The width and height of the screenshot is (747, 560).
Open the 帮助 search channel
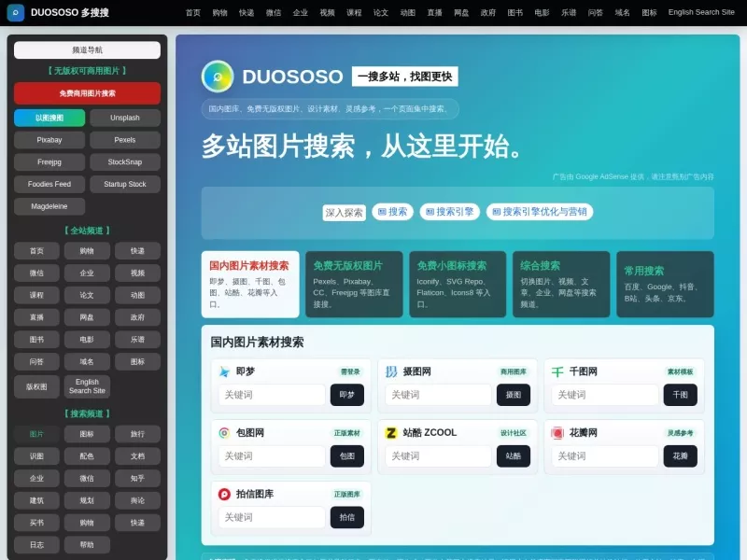pyautogui.click(x=87, y=545)
